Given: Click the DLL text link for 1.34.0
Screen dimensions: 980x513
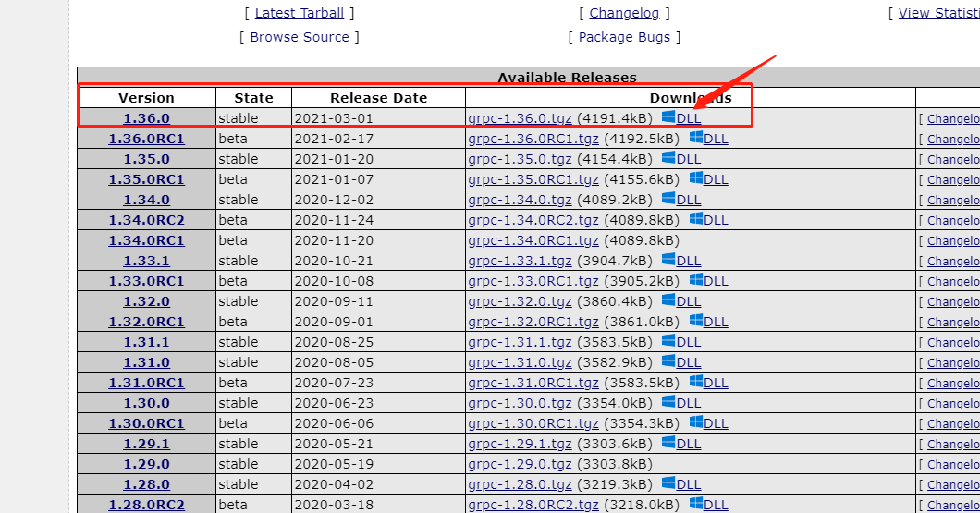Looking at the screenshot, I should pos(688,200).
